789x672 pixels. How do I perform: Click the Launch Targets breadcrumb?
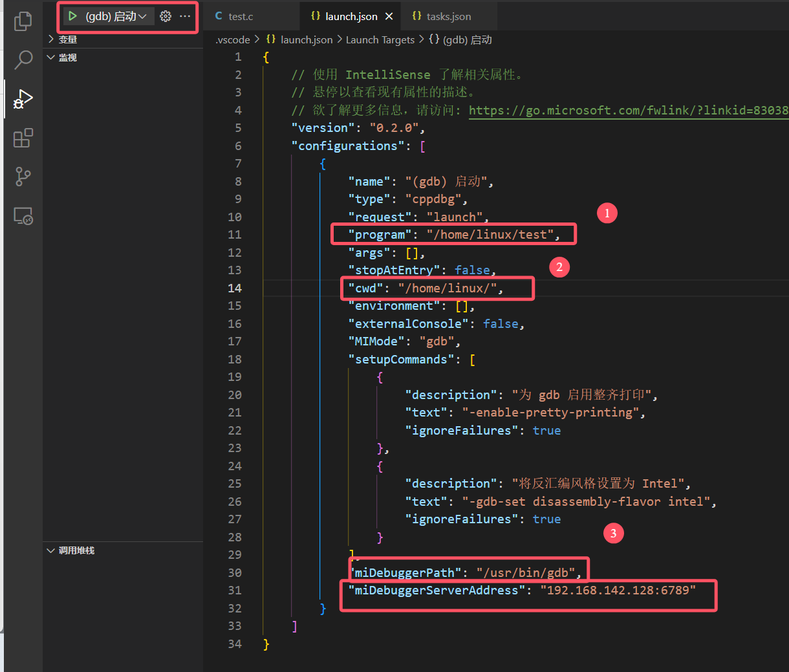(x=380, y=40)
